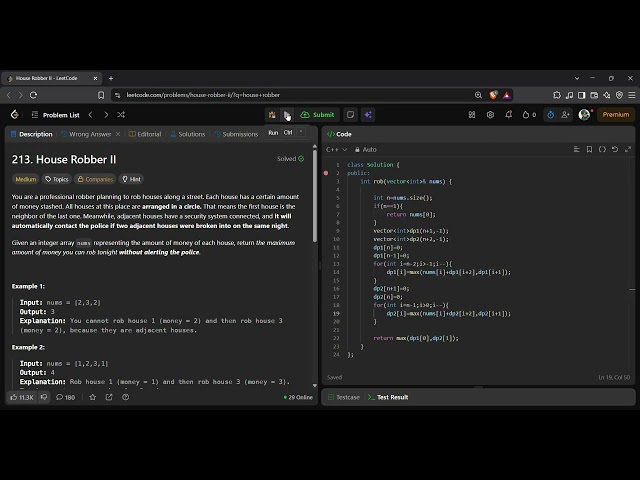Viewport: 640px width, 480px height.
Task: Click the scroll down arrow in description
Action: click(x=315, y=385)
